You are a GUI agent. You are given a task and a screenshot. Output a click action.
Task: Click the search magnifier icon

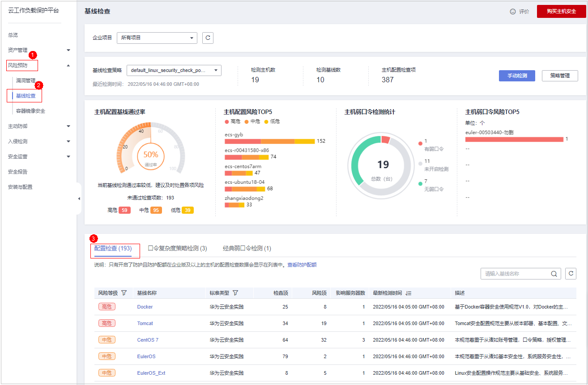point(554,274)
